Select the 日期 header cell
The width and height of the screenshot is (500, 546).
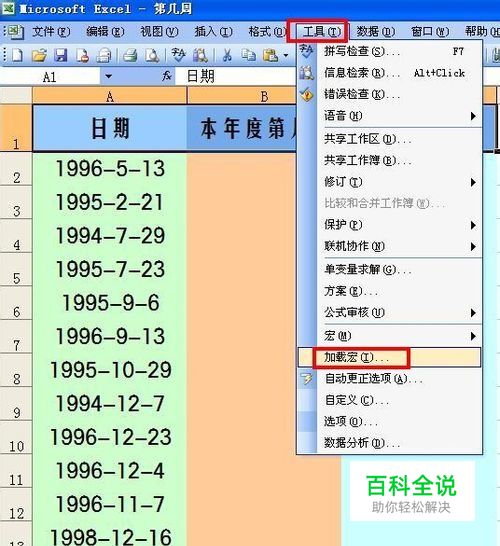pos(110,128)
